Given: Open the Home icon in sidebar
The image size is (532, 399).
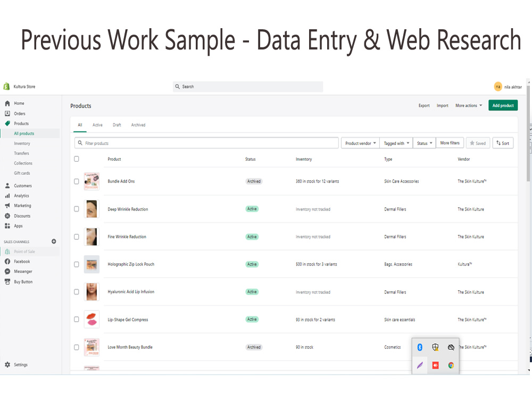Looking at the screenshot, I should tap(7, 103).
